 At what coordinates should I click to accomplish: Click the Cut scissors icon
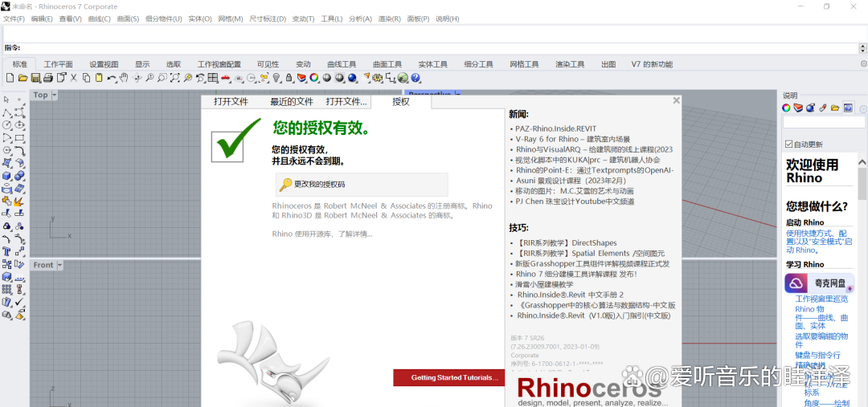73,78
